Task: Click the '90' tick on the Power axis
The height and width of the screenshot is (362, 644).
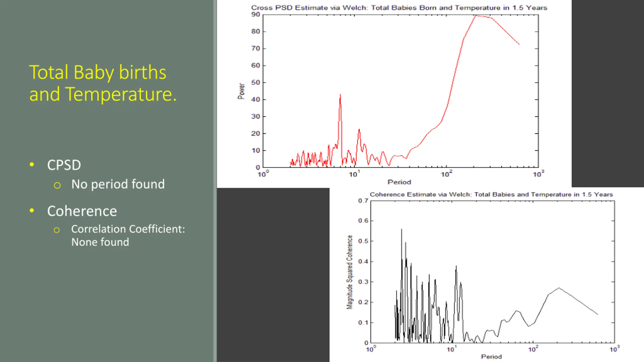Action: click(x=256, y=15)
